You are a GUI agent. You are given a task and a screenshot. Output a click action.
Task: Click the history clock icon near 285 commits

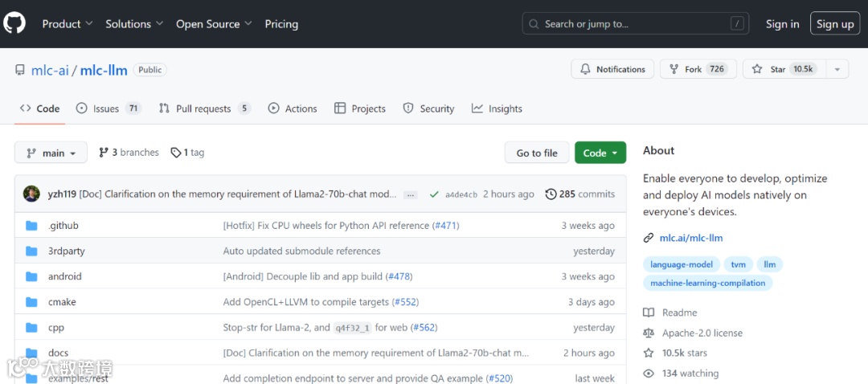click(551, 194)
